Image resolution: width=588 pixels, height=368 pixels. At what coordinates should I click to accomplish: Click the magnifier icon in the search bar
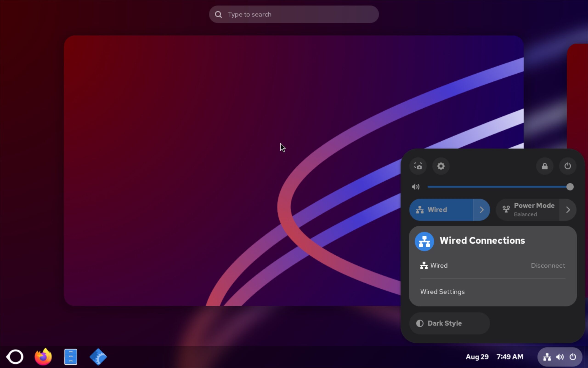218,14
